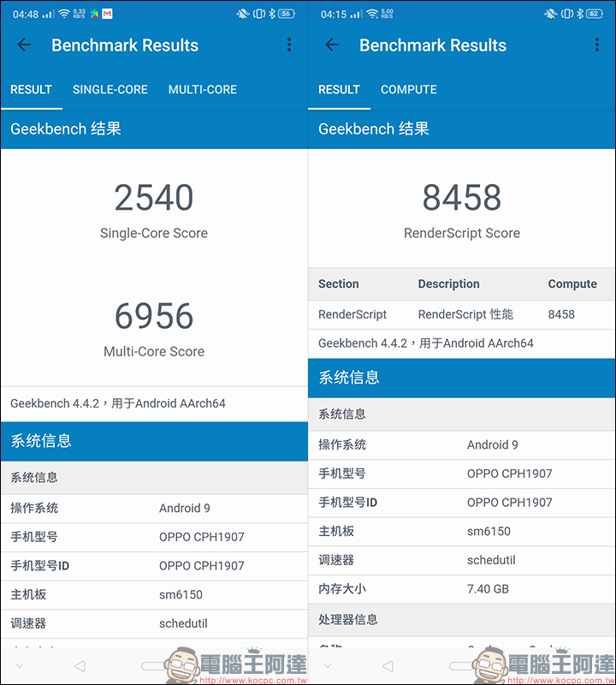
Task: Tap muted bell icon in right status bar
Action: [550, 14]
